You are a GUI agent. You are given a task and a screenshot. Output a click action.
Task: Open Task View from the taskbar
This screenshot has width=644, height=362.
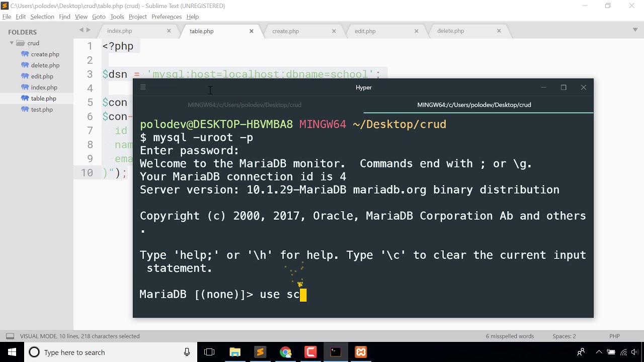(x=209, y=352)
